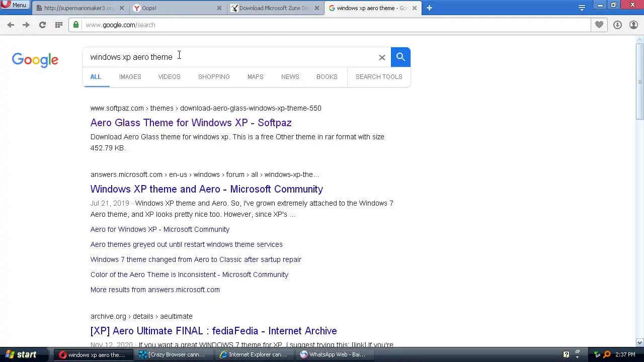This screenshot has height=362, width=644.
Task: Go back with the back arrow
Action: (x=11, y=25)
